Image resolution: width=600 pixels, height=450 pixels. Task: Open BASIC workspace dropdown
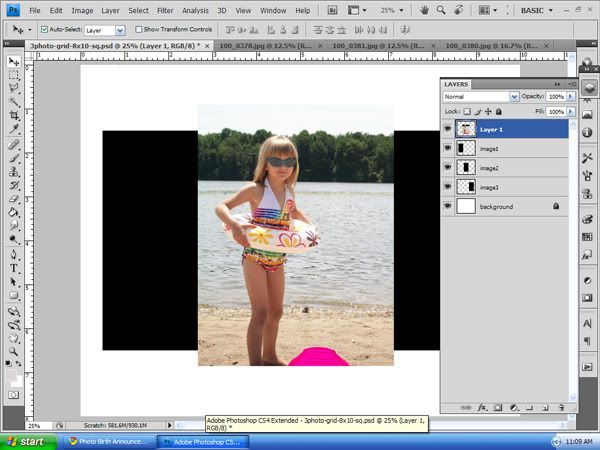coord(537,10)
